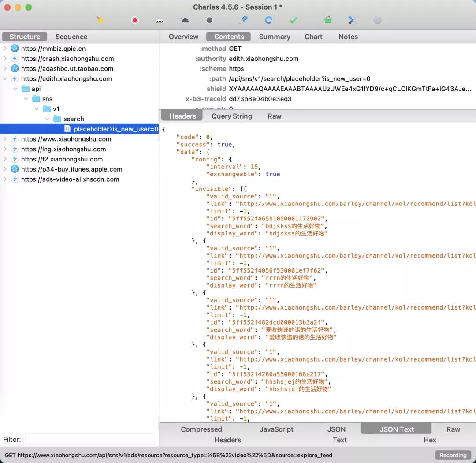Select the request Headers tab
This screenshot has width=476, height=463.
pos(182,116)
